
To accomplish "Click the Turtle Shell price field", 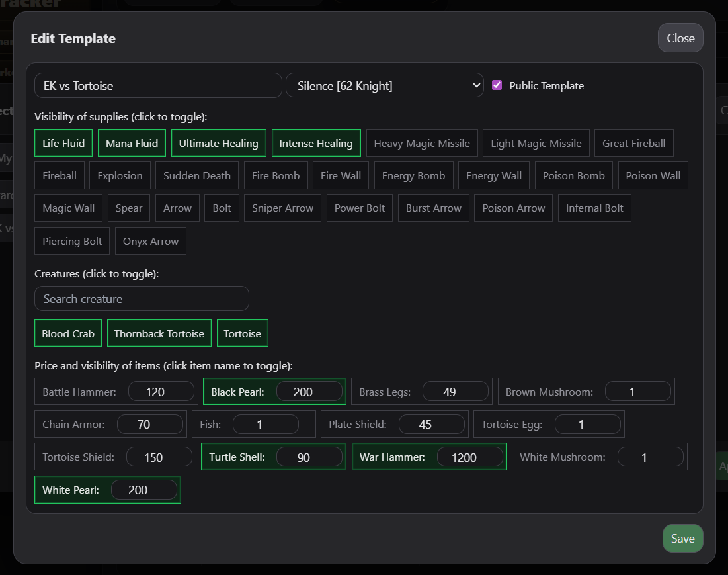I will point(309,457).
